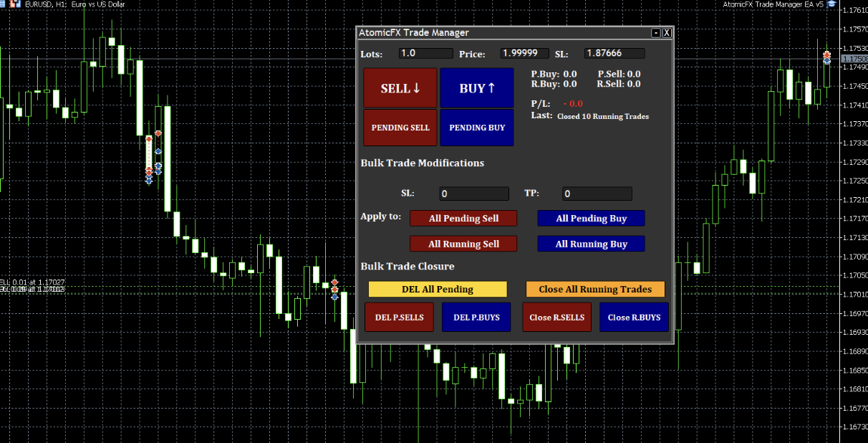This screenshot has width=868, height=443.
Task: Focus the bulk modifications SL field
Action: tap(473, 194)
